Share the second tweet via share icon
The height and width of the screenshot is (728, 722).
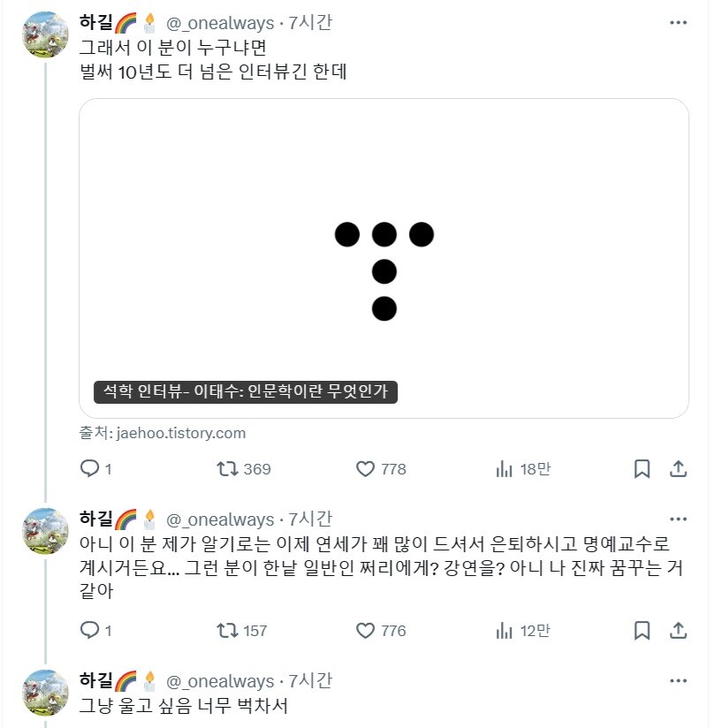[678, 631]
